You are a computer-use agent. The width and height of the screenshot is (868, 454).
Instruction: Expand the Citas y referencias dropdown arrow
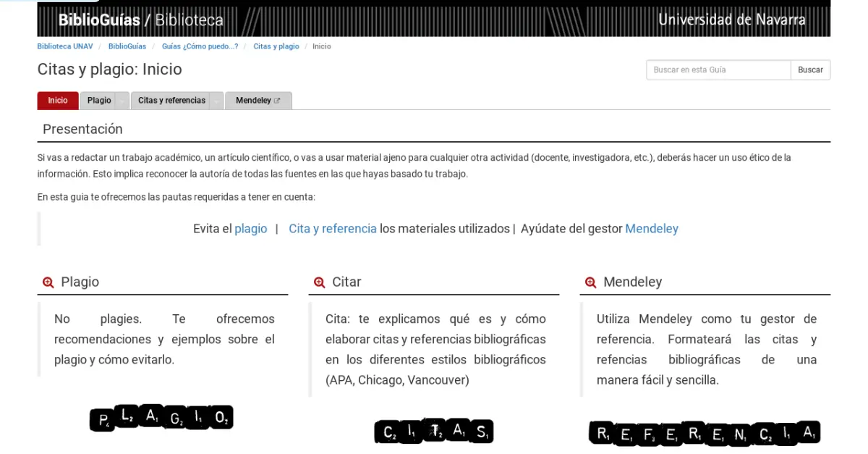216,101
